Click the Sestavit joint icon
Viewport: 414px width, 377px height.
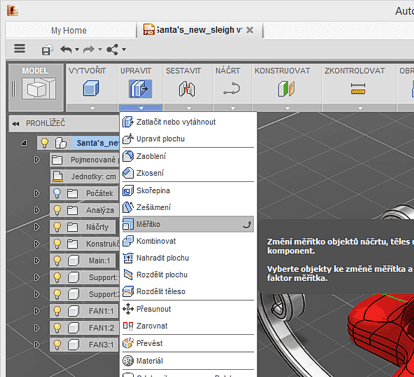click(187, 89)
